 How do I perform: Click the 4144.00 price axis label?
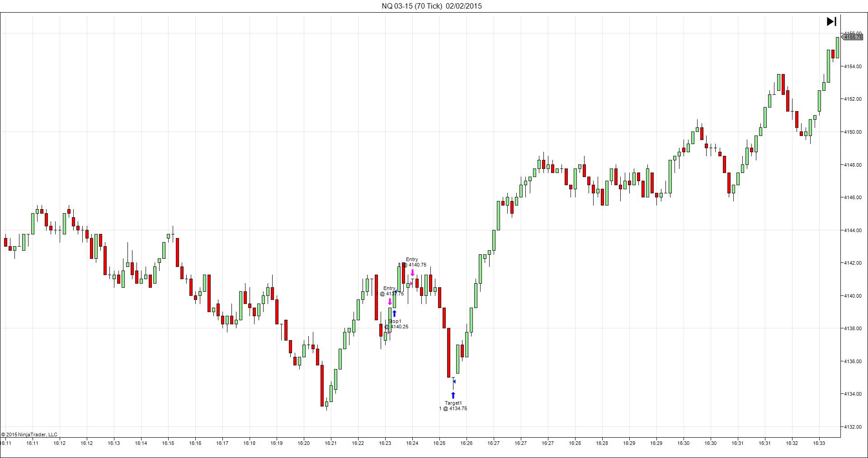[852, 230]
